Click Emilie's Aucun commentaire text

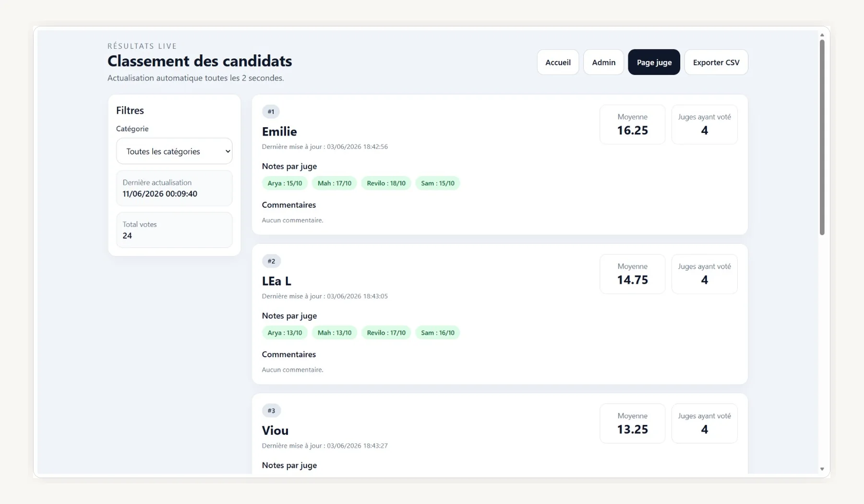pos(293,220)
